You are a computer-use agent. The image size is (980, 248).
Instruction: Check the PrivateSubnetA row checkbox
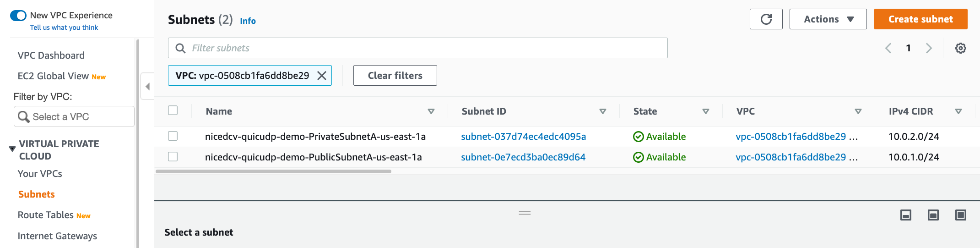(x=173, y=136)
